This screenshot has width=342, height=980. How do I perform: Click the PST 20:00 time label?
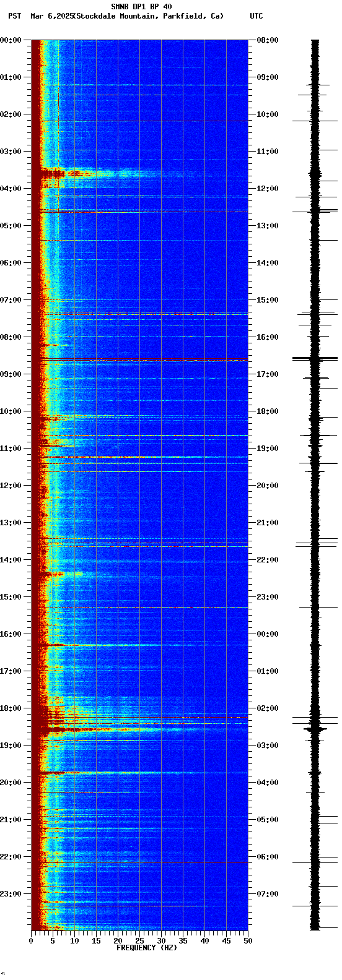click(x=11, y=783)
